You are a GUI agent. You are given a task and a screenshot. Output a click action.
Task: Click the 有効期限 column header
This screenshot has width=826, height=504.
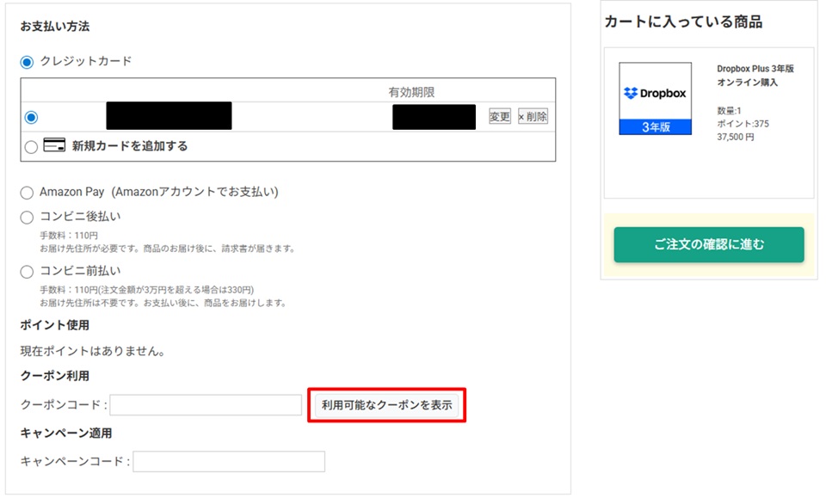point(416,92)
